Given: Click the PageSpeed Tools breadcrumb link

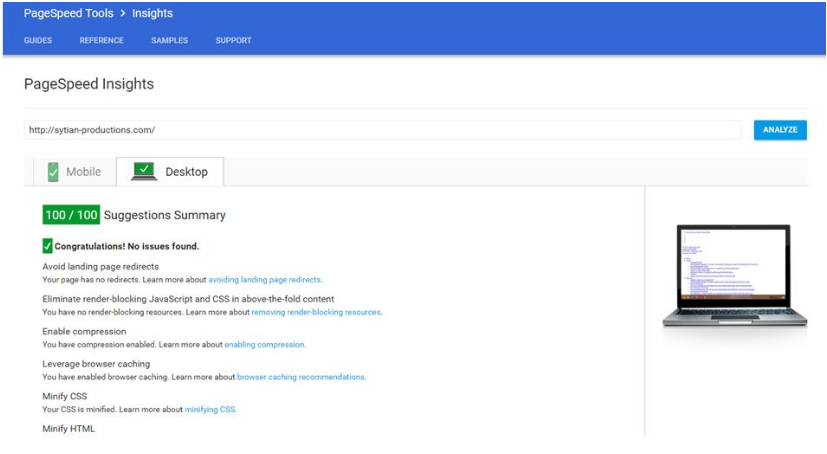Looking at the screenshot, I should click(69, 13).
